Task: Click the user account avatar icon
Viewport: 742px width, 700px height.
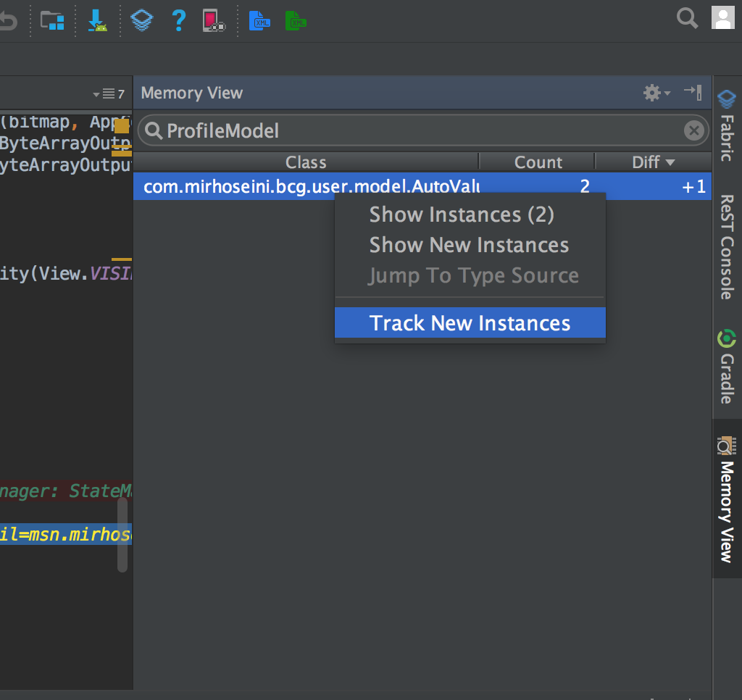Action: click(x=723, y=18)
